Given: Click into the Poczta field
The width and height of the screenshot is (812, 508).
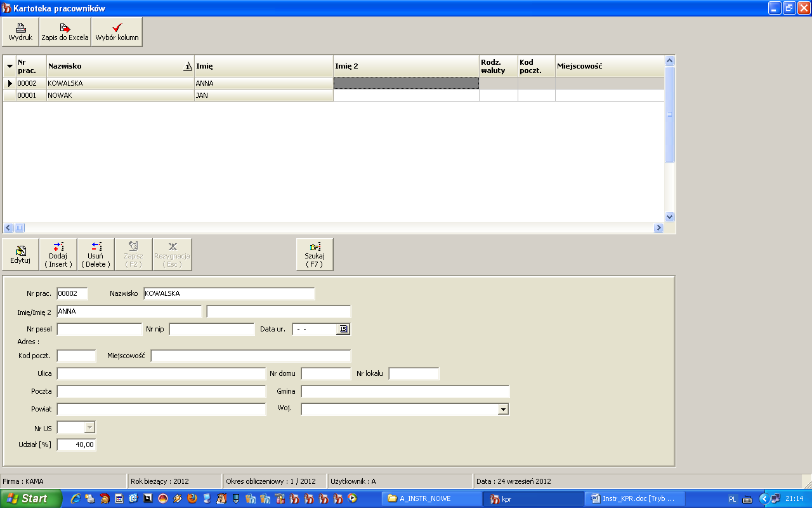Looking at the screenshot, I should point(161,391).
